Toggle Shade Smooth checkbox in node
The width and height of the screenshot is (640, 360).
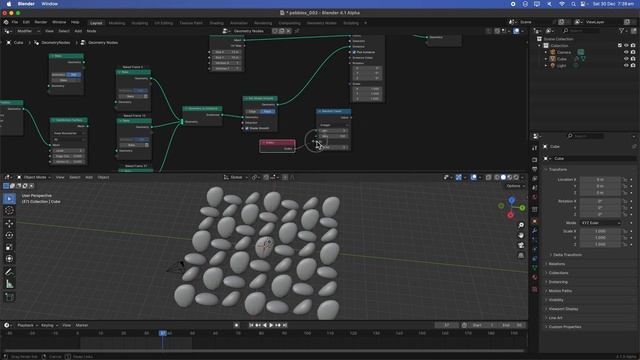coord(247,128)
